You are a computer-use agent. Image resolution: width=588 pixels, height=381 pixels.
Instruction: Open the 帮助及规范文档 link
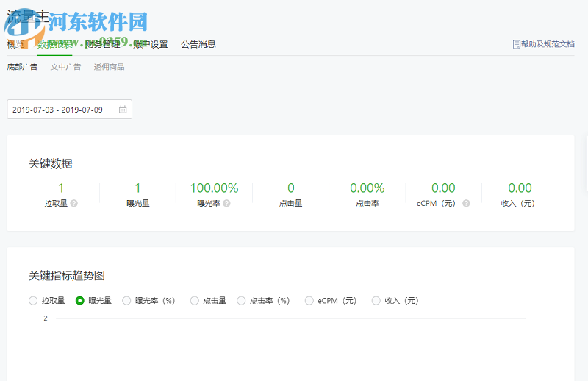coord(548,44)
